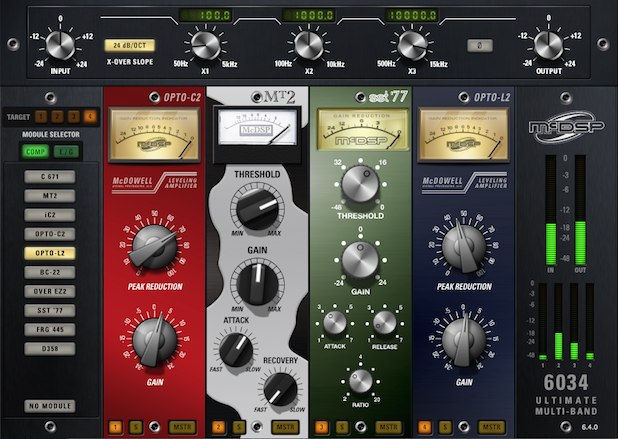Click the NO MODULE button
This screenshot has width=618, height=439.
click(x=50, y=406)
